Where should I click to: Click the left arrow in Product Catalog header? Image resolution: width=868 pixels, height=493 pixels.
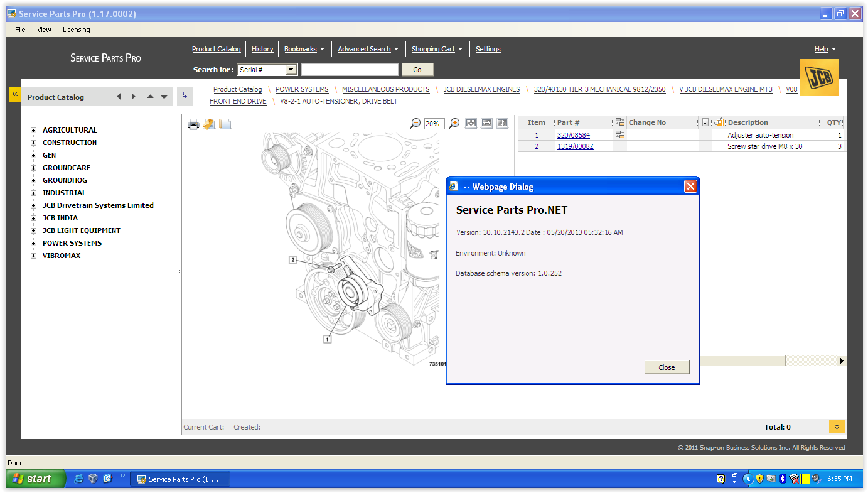point(119,97)
